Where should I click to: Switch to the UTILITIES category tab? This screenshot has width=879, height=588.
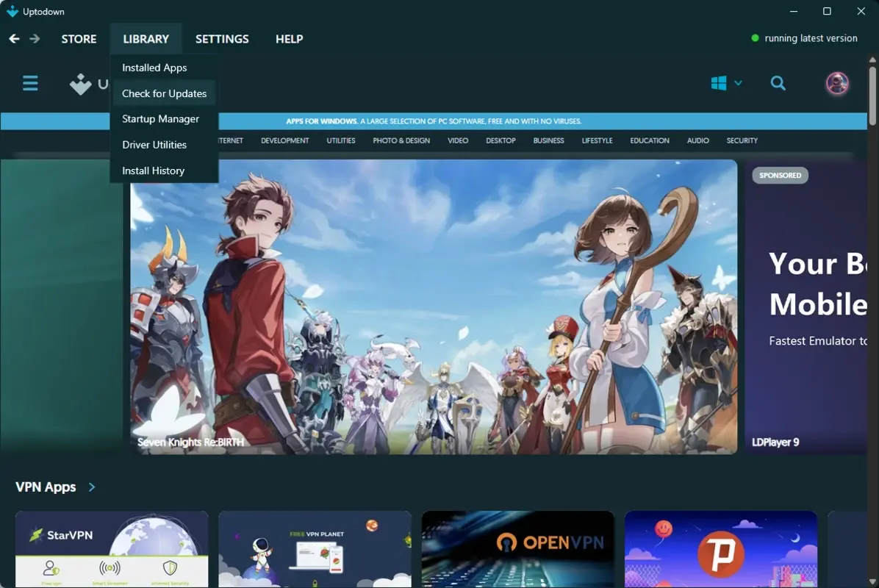340,140
